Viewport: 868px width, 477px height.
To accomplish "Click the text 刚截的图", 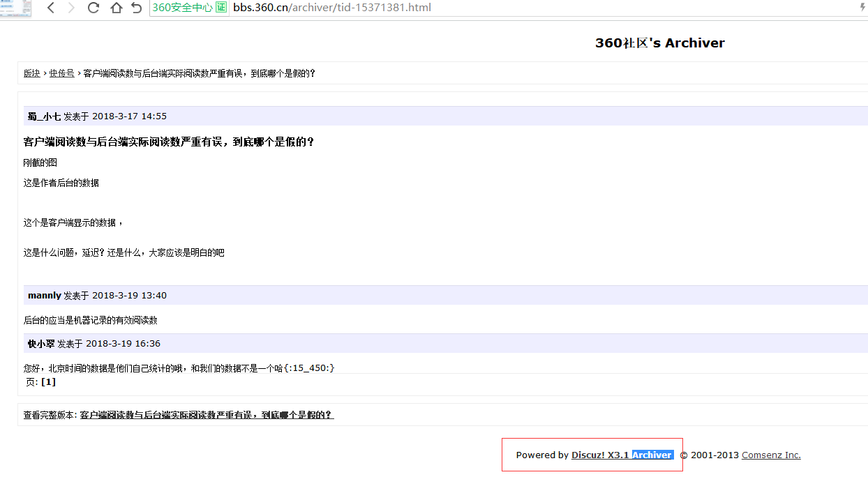I will pyautogui.click(x=40, y=162).
